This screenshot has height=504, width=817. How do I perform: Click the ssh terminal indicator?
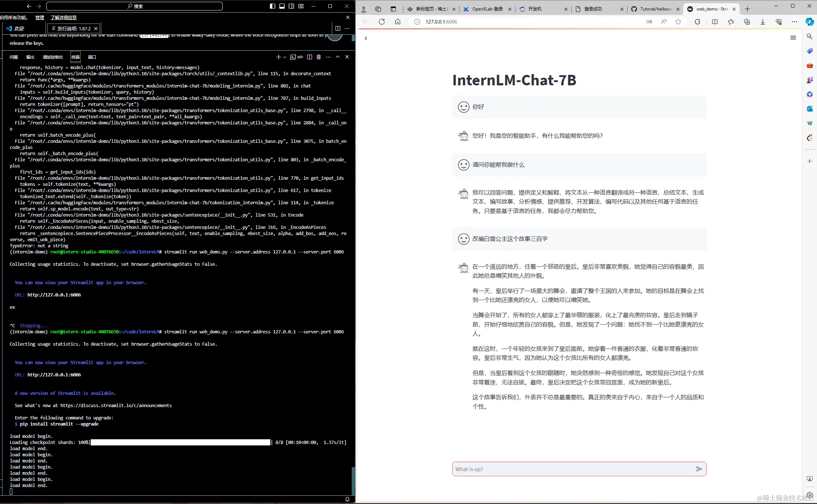(x=297, y=57)
